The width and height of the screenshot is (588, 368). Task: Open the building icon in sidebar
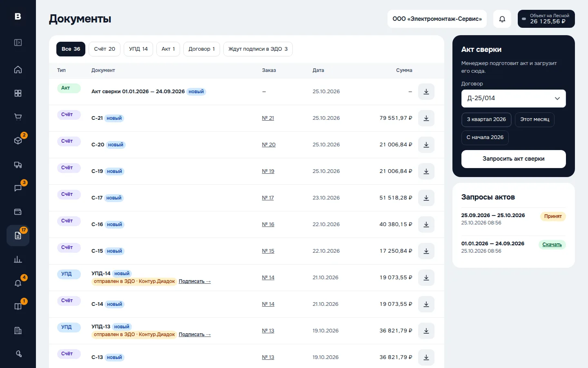coord(18,330)
